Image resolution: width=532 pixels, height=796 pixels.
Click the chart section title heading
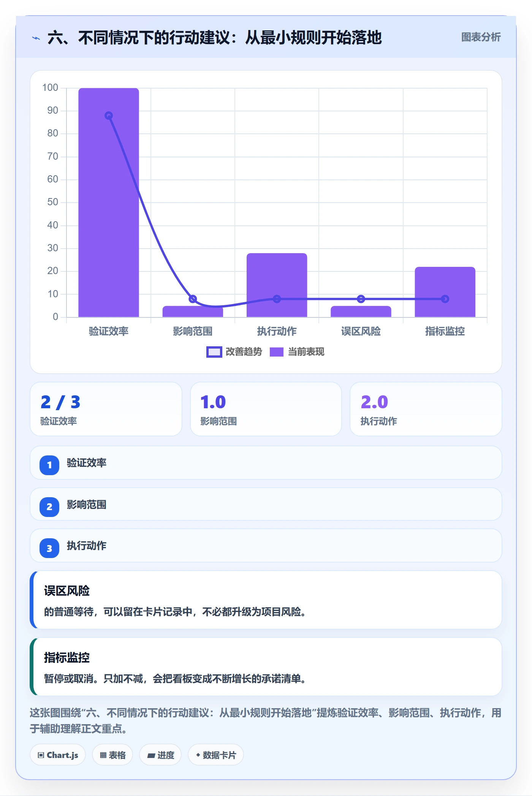(x=215, y=38)
